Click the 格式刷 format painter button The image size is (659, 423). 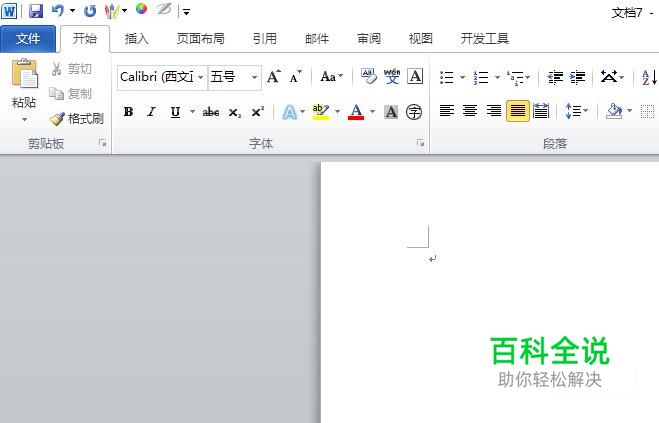pos(77,119)
